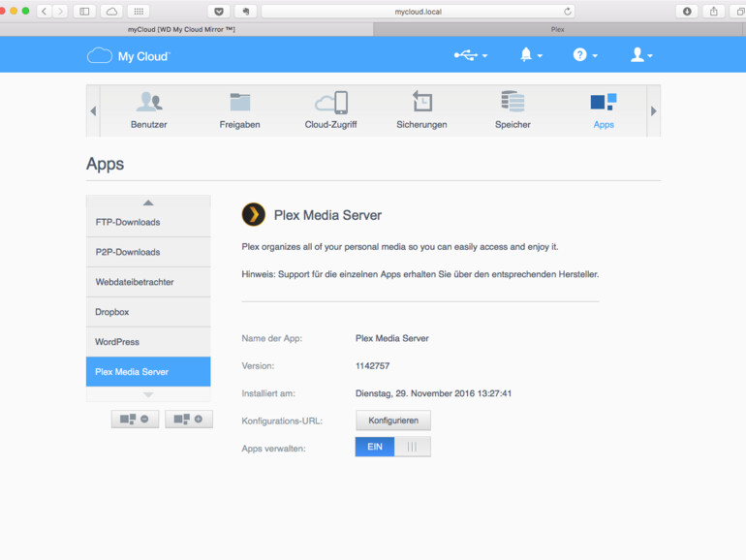Open the Speicher storage icon
This screenshot has height=560, width=746.
tap(513, 102)
